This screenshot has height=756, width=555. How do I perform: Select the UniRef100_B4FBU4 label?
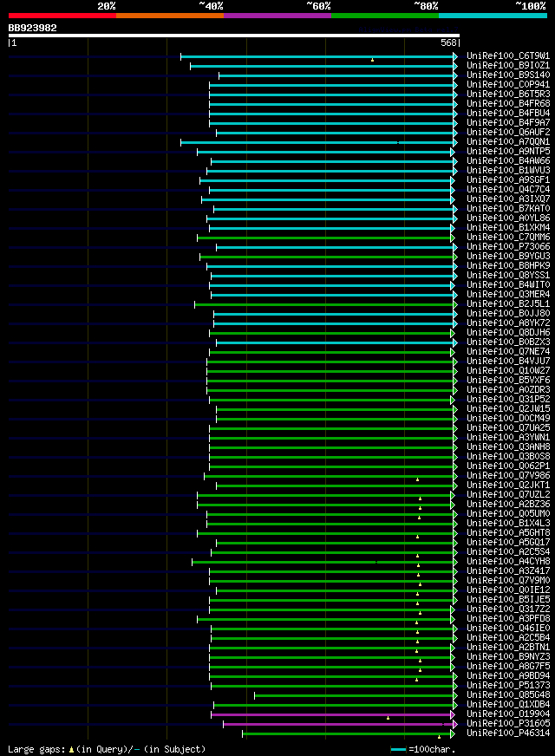pos(508,114)
